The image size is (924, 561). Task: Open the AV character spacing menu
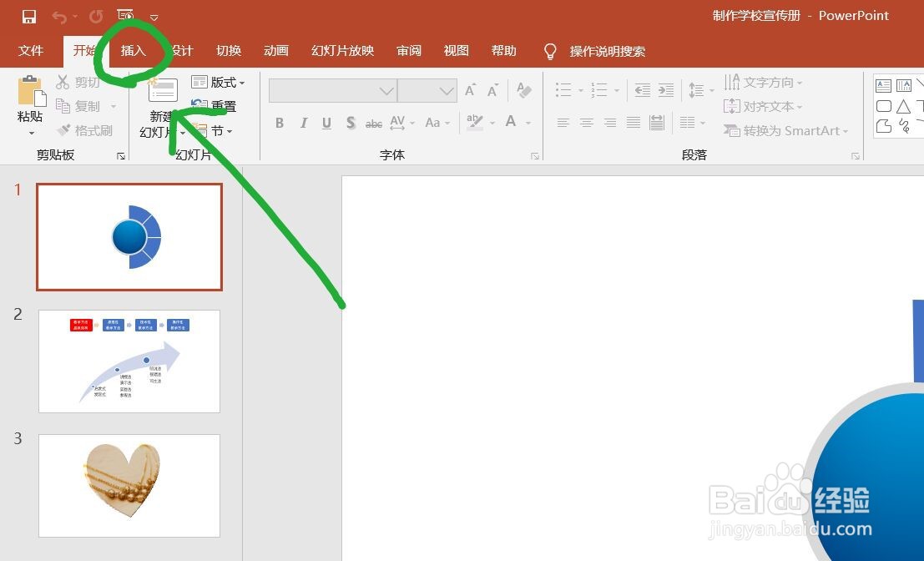point(401,123)
